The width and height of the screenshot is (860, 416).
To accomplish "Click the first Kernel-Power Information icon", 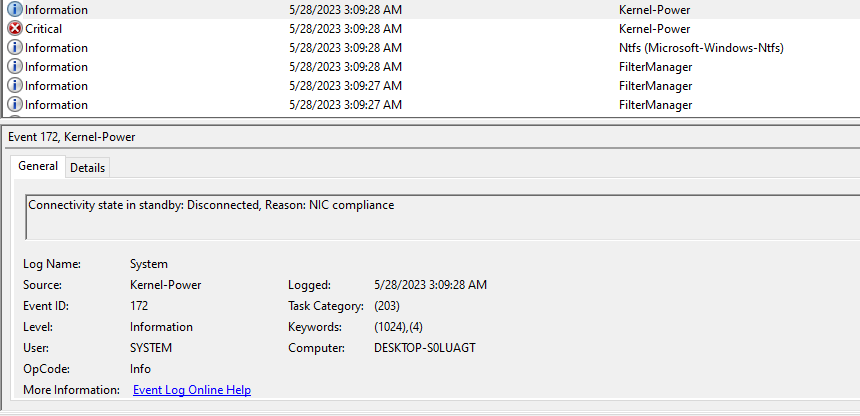I will coord(15,9).
